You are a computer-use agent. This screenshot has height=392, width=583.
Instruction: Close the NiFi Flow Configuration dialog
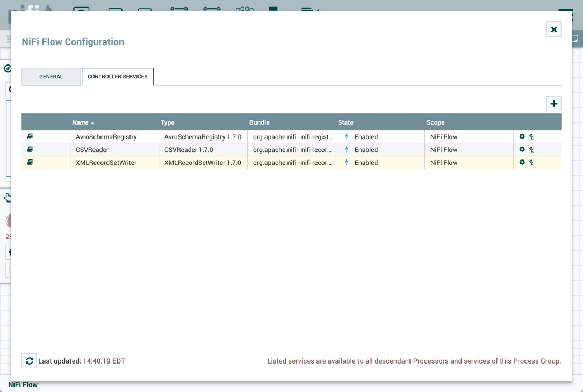553,29
